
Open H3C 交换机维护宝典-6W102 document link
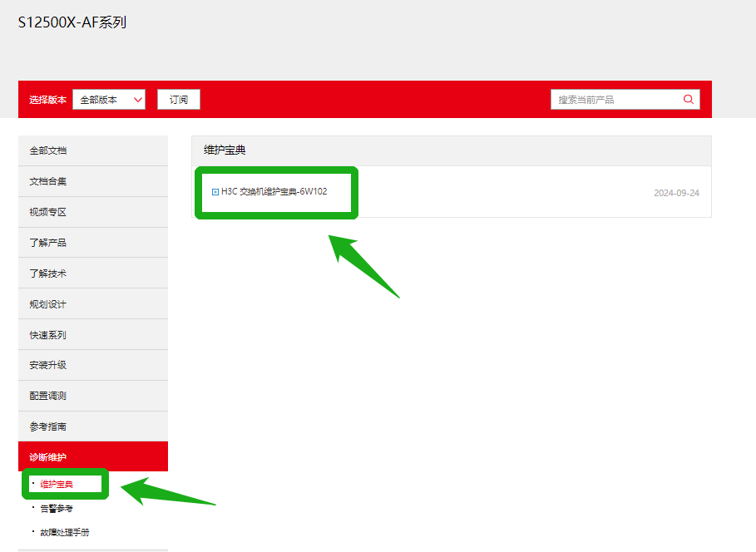(274, 191)
